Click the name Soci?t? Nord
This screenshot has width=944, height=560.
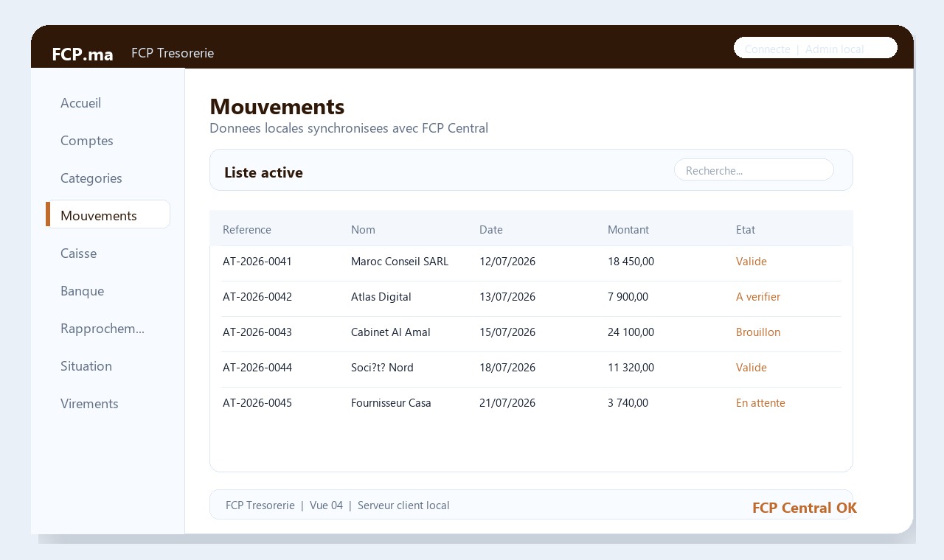(x=382, y=368)
